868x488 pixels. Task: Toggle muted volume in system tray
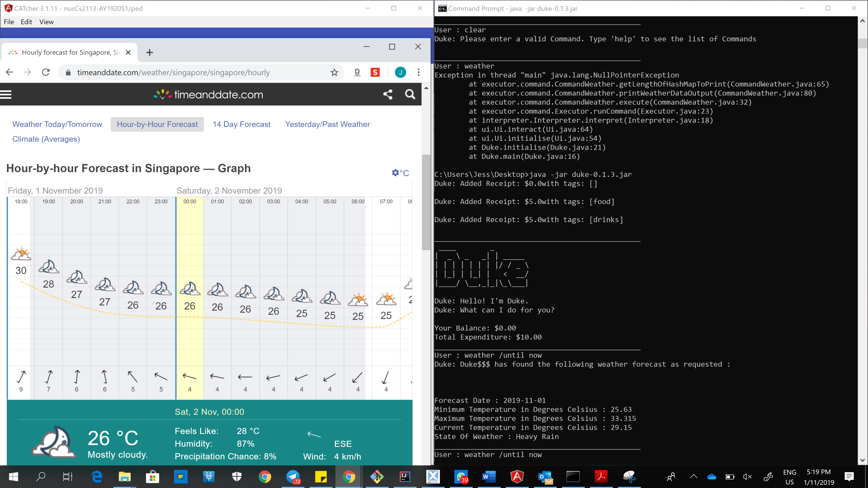747,476
